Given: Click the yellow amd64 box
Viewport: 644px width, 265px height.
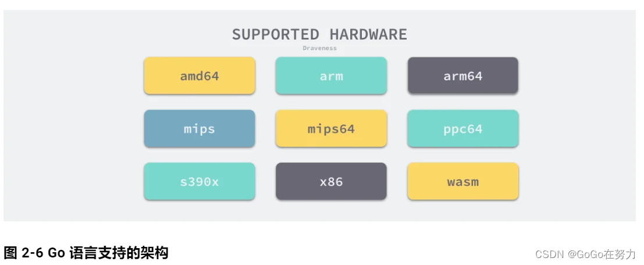Looking at the screenshot, I should click(x=200, y=76).
